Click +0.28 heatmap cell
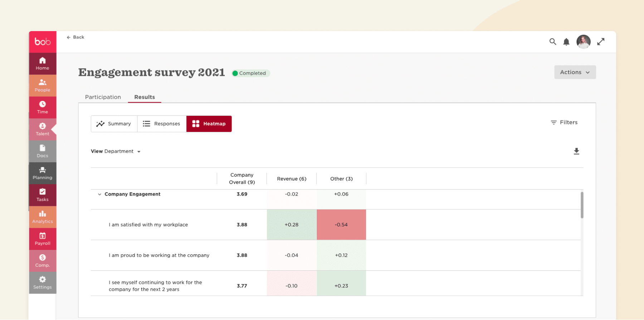The image size is (644, 320). [292, 225]
